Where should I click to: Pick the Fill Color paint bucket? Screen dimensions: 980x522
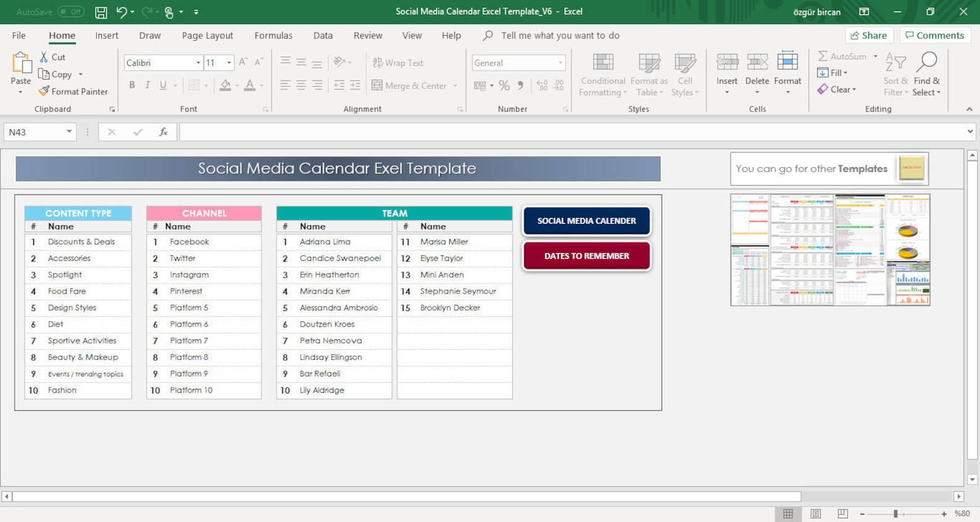pos(225,85)
